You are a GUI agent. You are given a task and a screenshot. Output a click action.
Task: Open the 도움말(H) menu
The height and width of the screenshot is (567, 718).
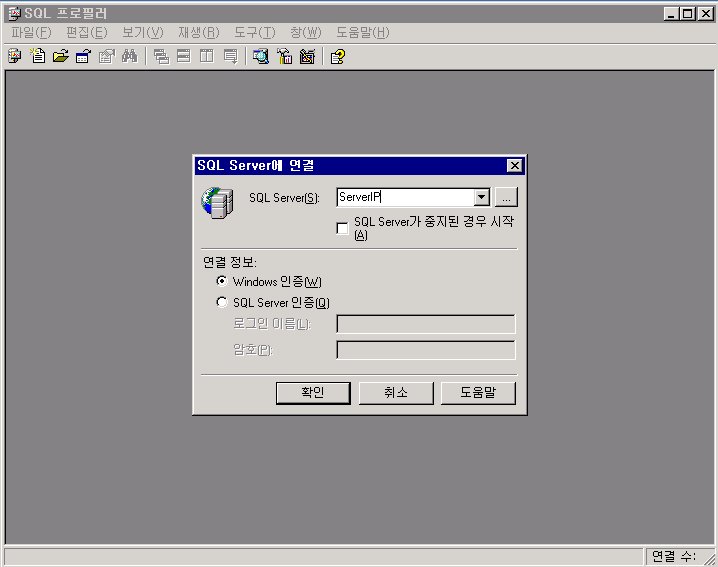[x=363, y=33]
